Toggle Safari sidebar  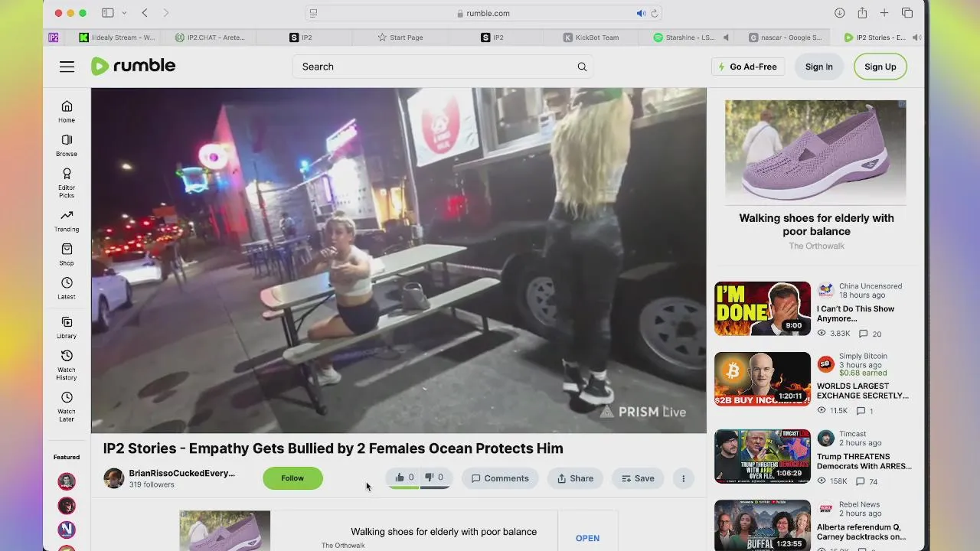coord(108,13)
